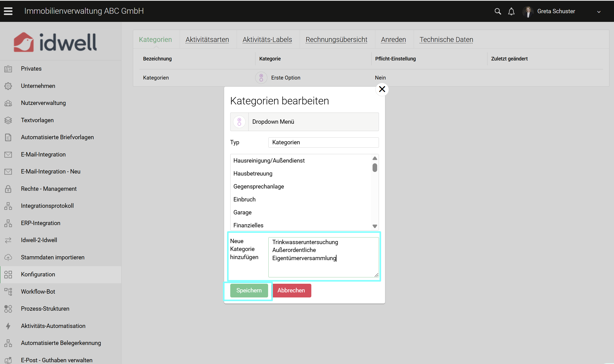
Task: Click the Rechte - Management lock icon
Action: click(x=8, y=189)
